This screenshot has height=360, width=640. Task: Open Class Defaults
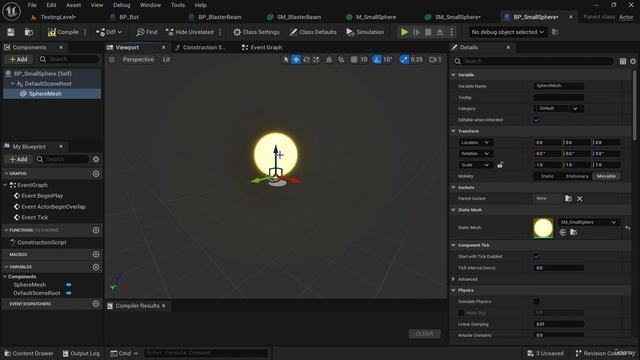[x=313, y=32]
